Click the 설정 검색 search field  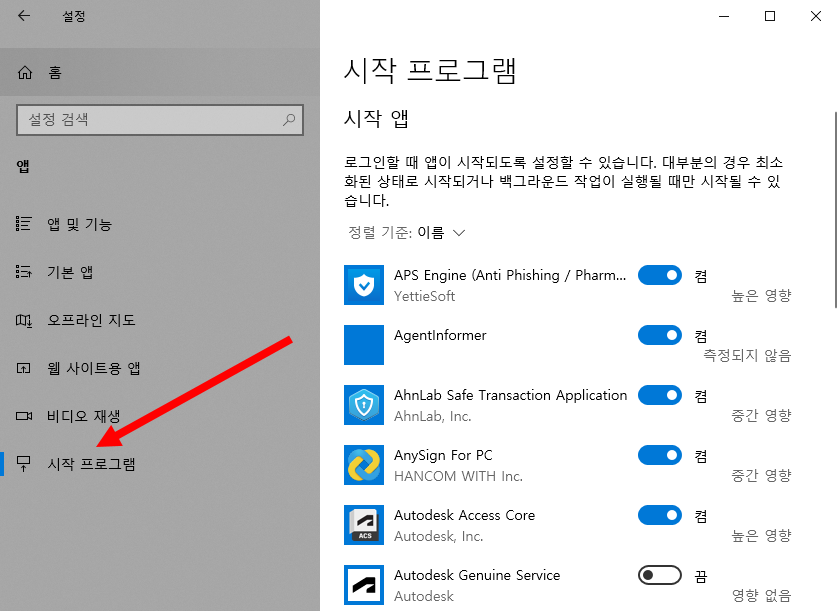point(159,119)
